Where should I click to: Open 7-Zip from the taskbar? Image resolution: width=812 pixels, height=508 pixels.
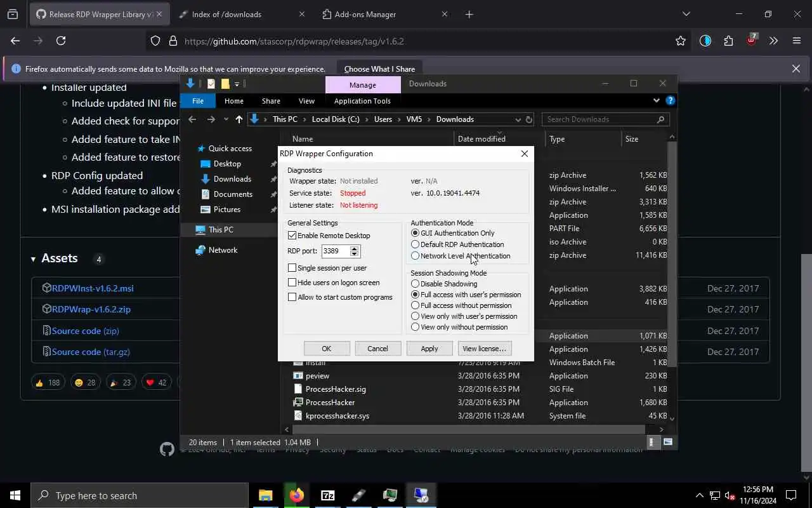(x=327, y=495)
